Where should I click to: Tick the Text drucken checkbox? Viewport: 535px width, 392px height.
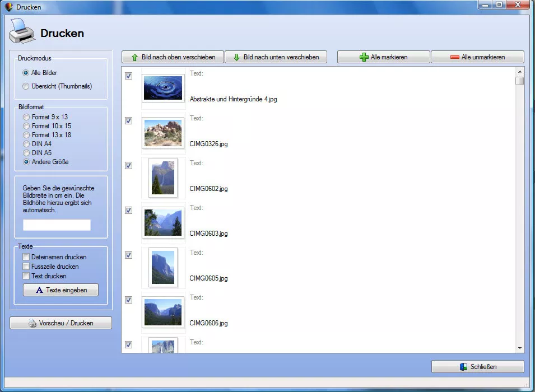[x=26, y=276]
